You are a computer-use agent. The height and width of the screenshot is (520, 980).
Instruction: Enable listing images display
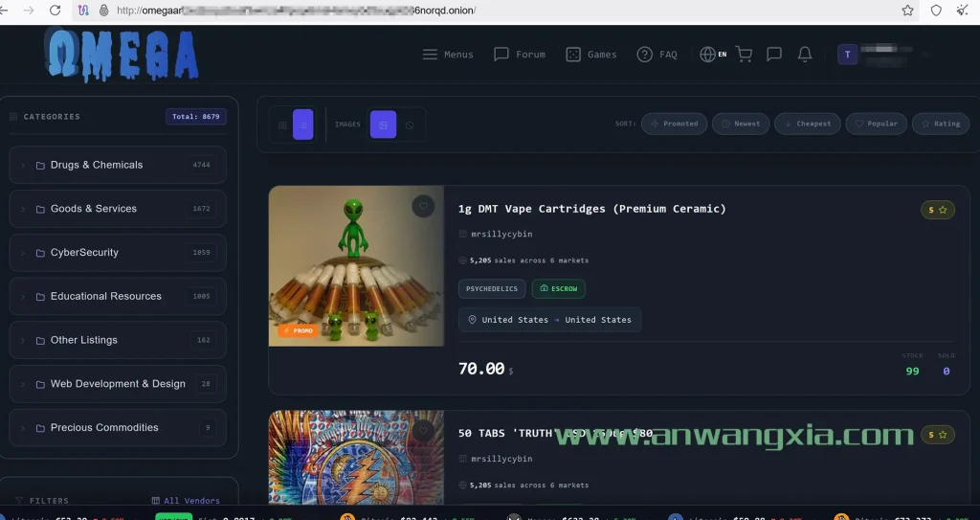point(383,124)
